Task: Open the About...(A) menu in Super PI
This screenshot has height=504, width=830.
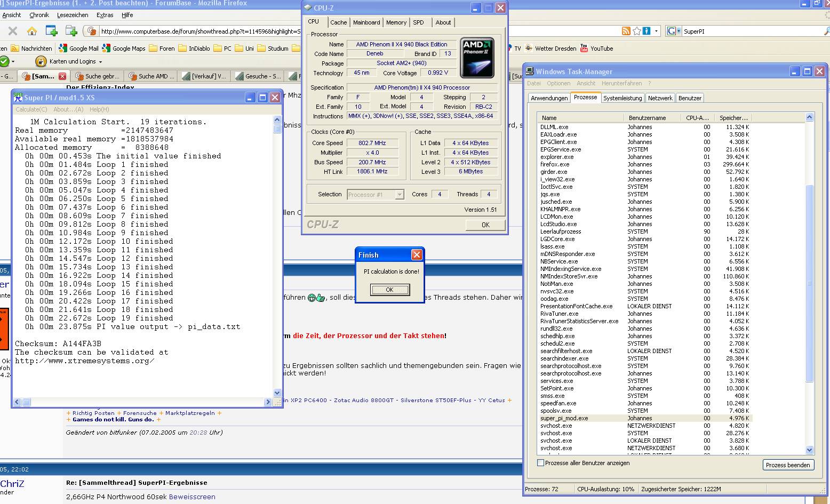Action: pos(68,109)
